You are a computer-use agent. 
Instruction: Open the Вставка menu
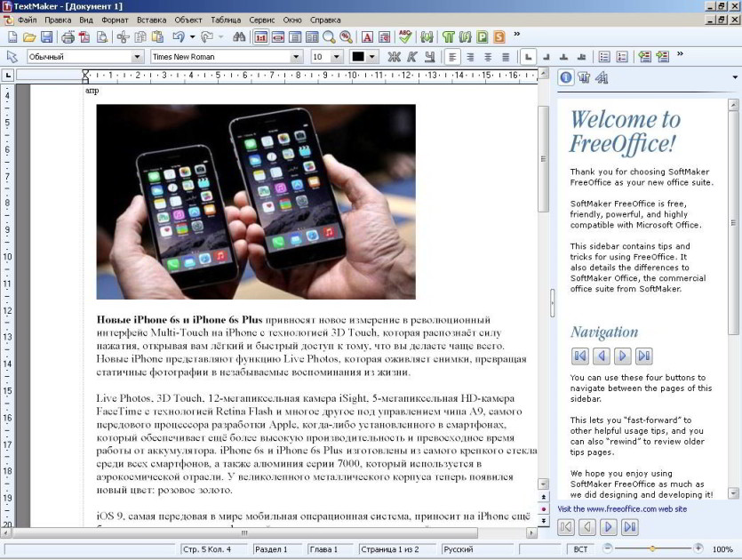(x=151, y=20)
